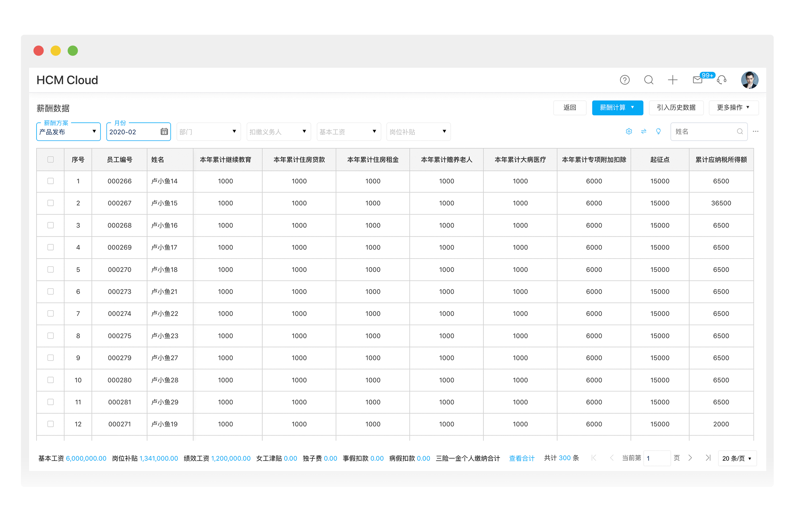
Task: Click employee number 000281 cell
Action: (120, 402)
